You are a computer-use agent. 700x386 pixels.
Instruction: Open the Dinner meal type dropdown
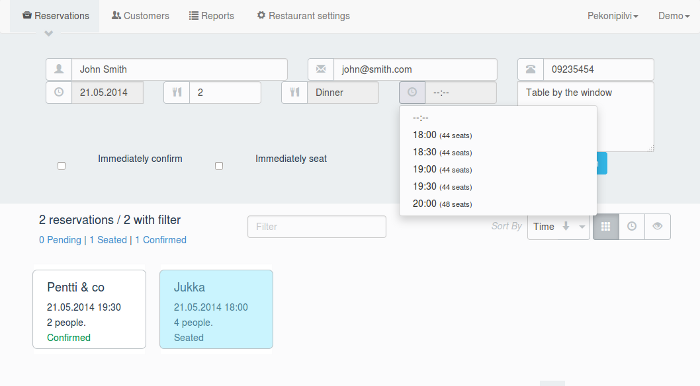click(x=343, y=92)
